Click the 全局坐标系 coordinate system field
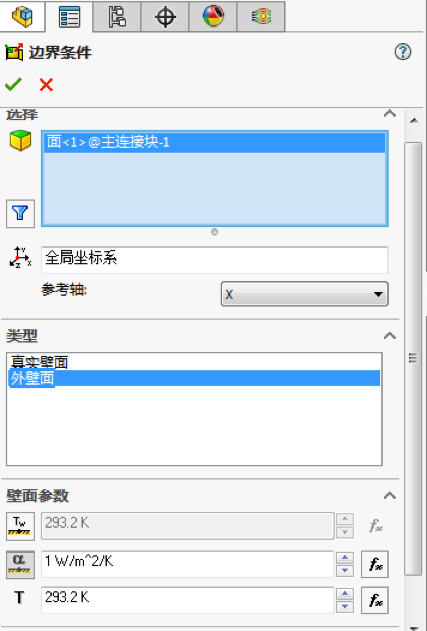The width and height of the screenshot is (427, 631). (x=215, y=260)
